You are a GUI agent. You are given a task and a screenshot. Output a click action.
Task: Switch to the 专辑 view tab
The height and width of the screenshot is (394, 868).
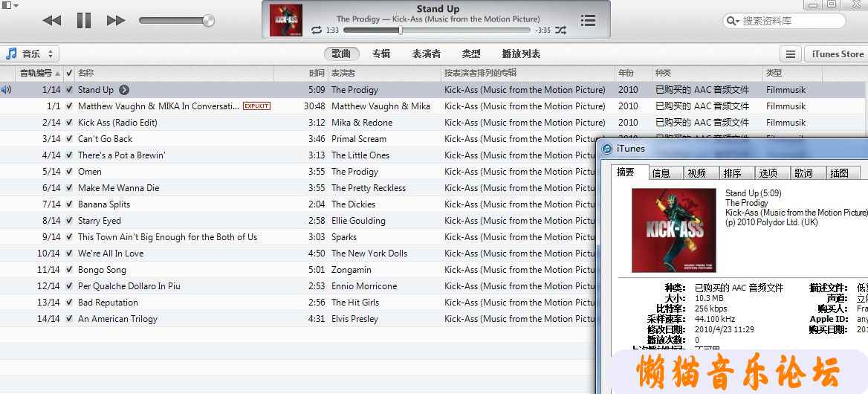pyautogui.click(x=381, y=54)
